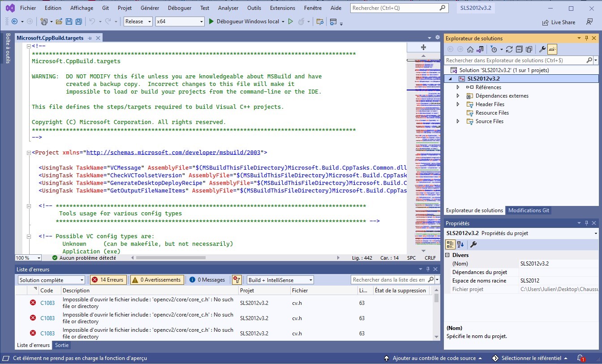
Task: Click the Home icon in Explorateur de solutions
Action: [470, 49]
